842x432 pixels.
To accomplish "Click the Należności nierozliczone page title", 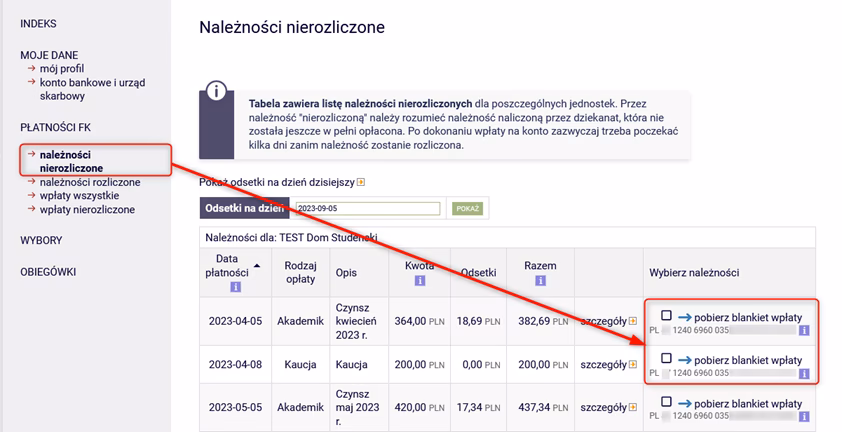I will coord(292,27).
